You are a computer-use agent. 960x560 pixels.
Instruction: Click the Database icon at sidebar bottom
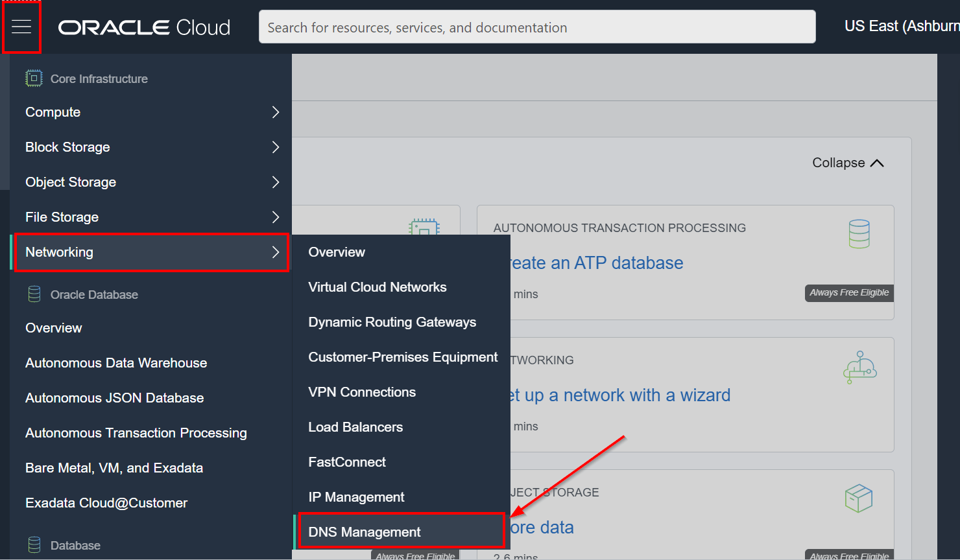(x=33, y=544)
